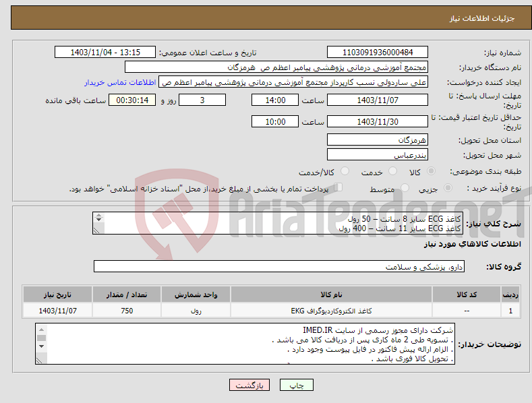532x403 pixels.
Task: Open the اطلاعات تماس خریدار link
Action: click(120, 82)
